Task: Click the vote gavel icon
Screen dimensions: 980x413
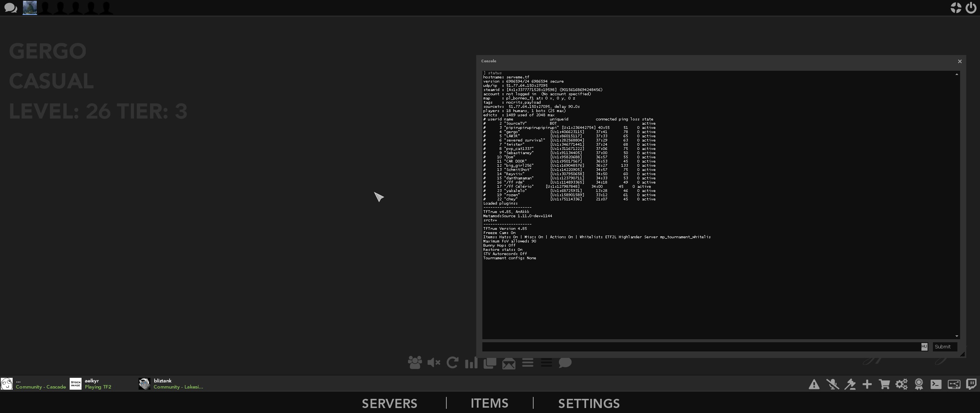Action: coord(850,384)
